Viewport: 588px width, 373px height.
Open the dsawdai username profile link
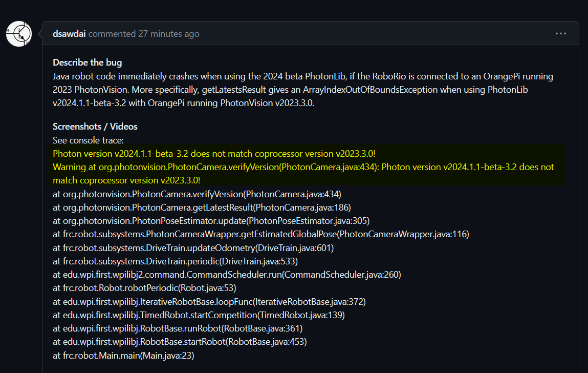tap(69, 34)
